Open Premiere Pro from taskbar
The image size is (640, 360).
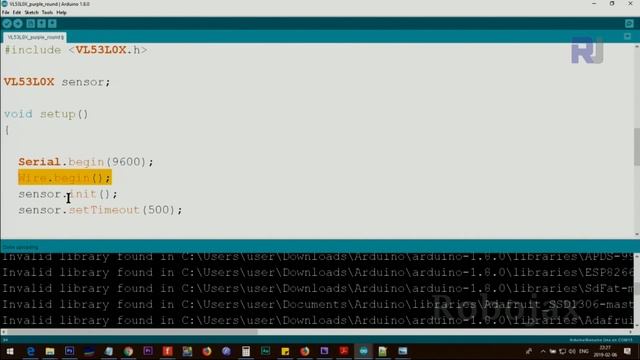coord(148,351)
